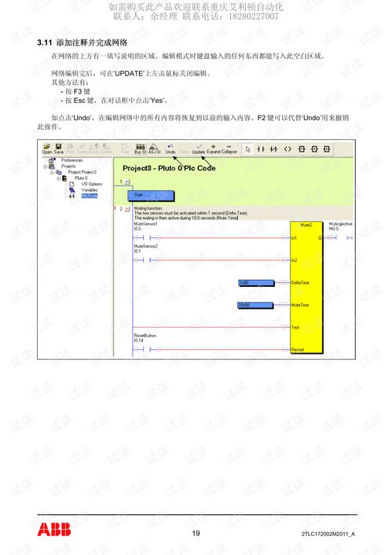Click the blue DeltaTime value box
Viewport: 392px width, 555px height.
[x=256, y=283]
